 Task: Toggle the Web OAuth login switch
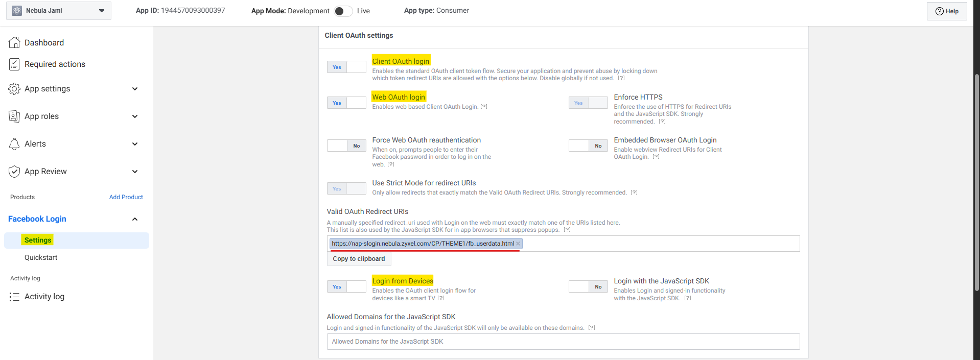tap(346, 103)
